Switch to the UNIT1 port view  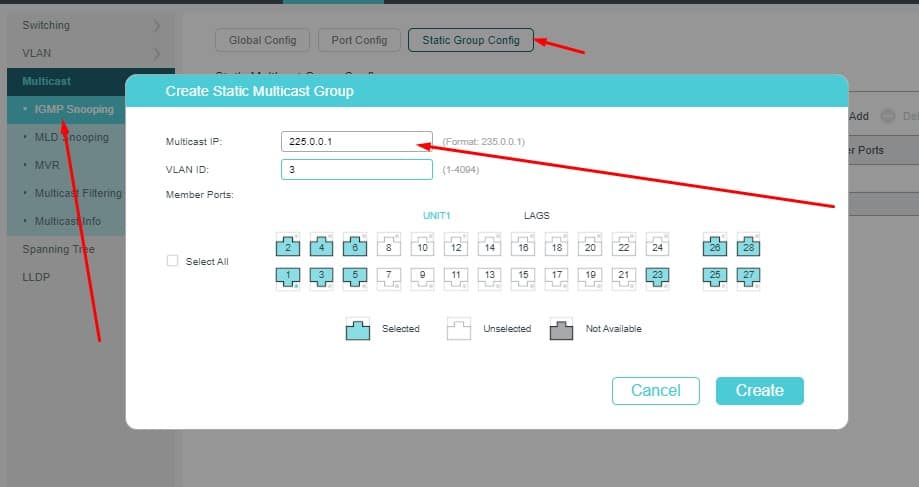tap(437, 216)
